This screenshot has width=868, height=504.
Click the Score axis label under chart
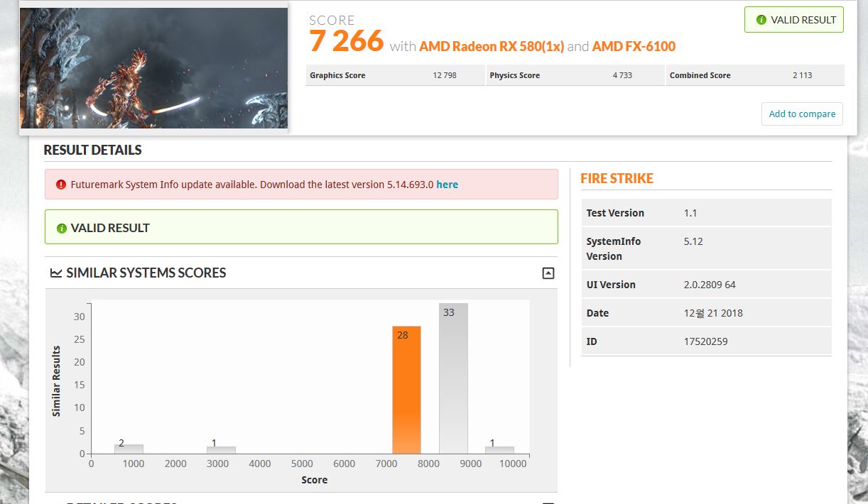point(314,480)
